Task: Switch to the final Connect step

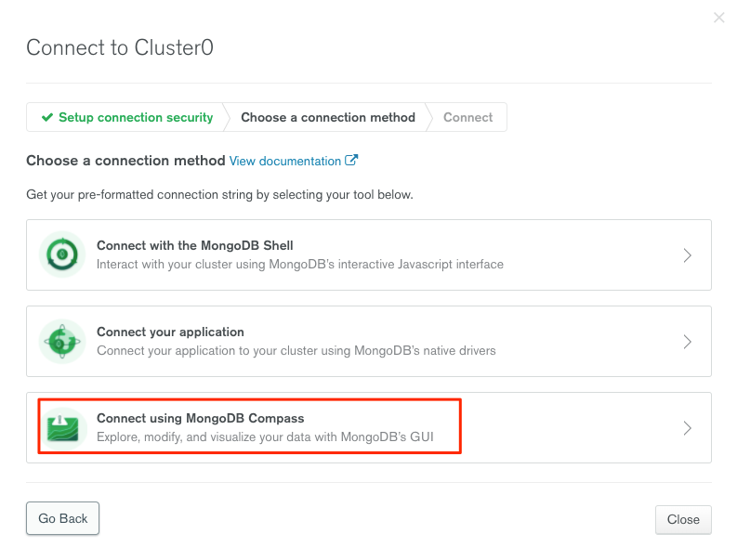Action: click(x=468, y=118)
